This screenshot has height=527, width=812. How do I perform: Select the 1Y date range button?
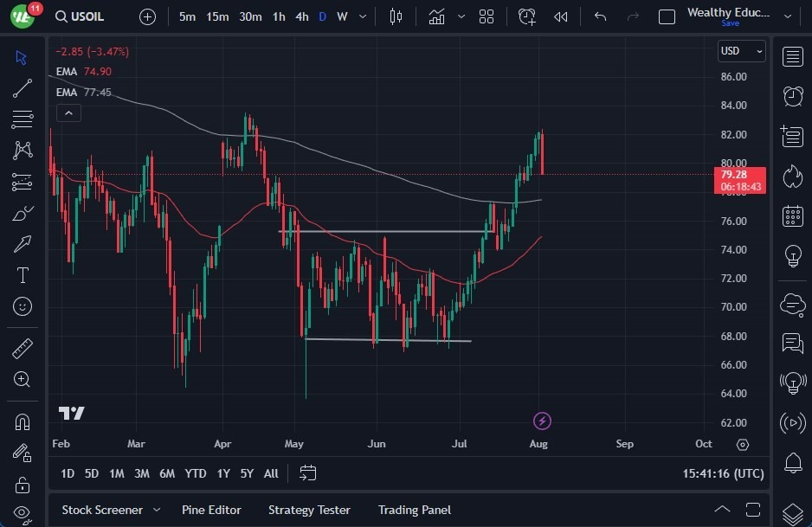[222, 473]
